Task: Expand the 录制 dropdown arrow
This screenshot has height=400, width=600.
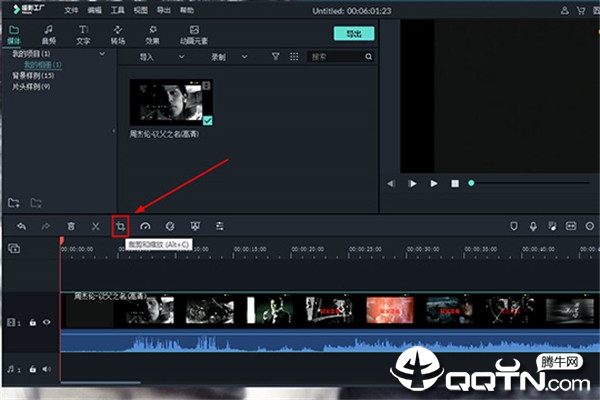Action: [245, 57]
